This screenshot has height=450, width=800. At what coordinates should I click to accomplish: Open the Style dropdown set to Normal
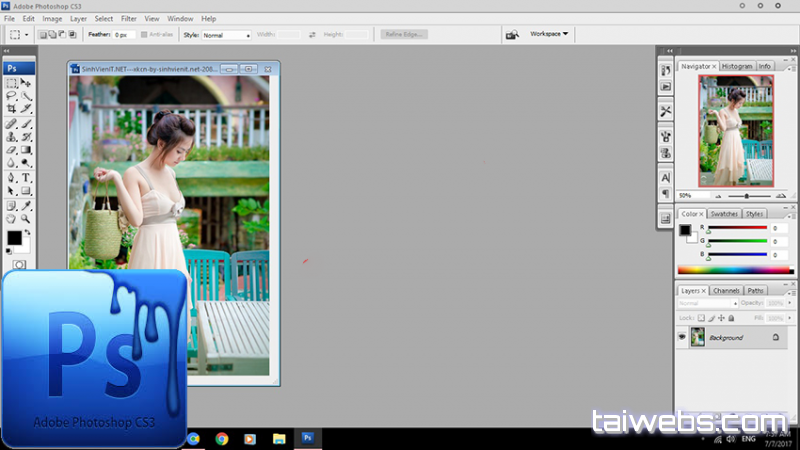click(x=226, y=34)
